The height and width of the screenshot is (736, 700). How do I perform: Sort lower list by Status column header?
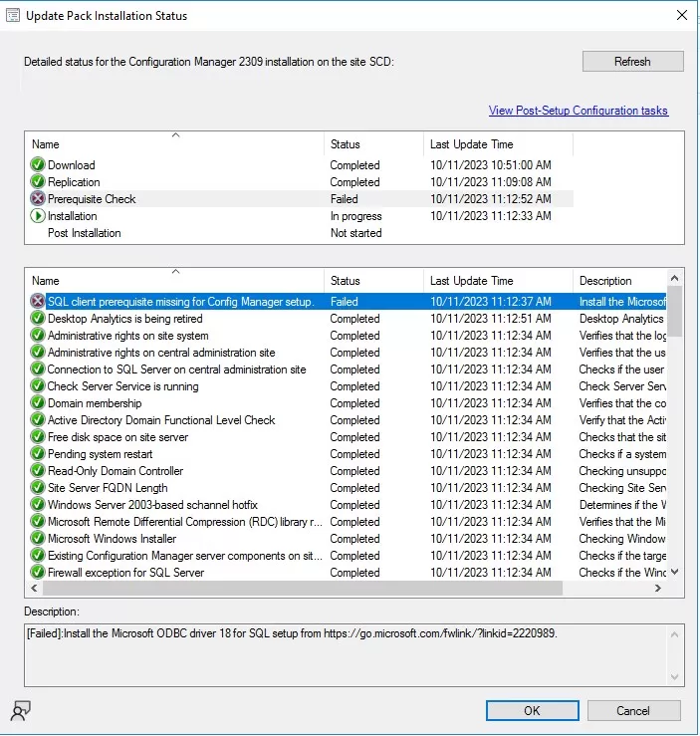(x=374, y=281)
